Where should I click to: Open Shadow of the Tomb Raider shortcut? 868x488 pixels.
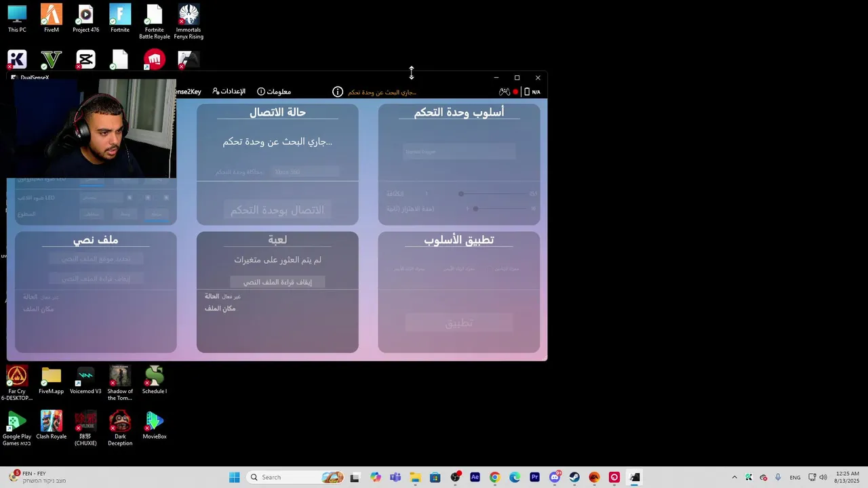pyautogui.click(x=120, y=383)
